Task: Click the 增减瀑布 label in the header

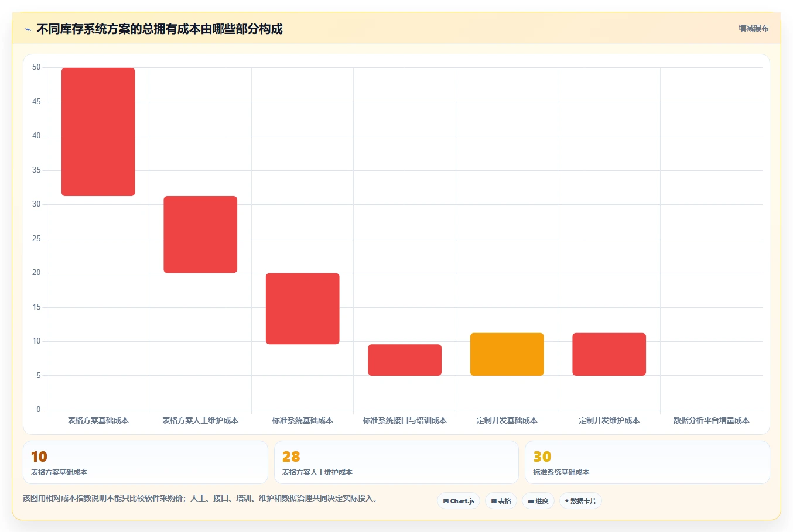Action: click(x=753, y=28)
